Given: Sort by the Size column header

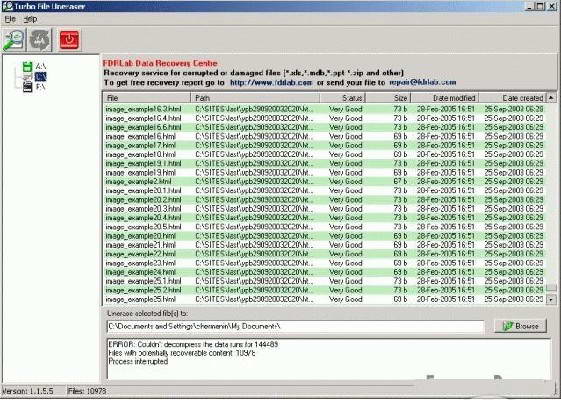Looking at the screenshot, I should click(x=388, y=98).
